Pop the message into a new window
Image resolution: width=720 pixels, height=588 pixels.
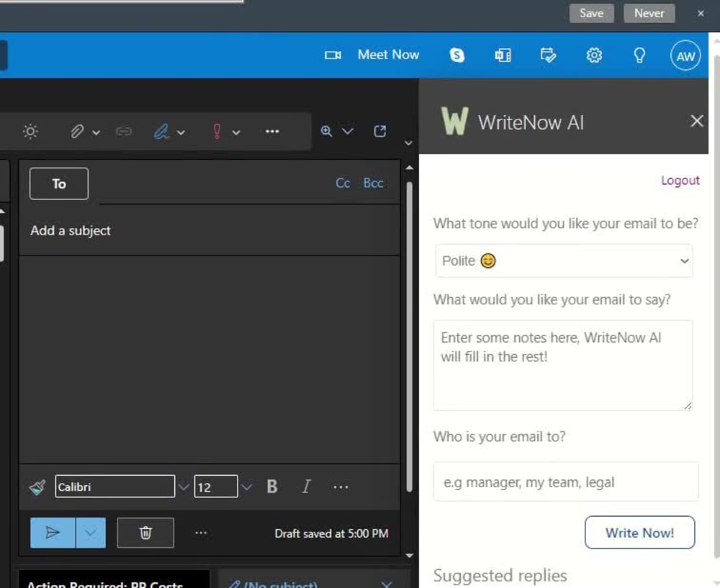click(379, 131)
